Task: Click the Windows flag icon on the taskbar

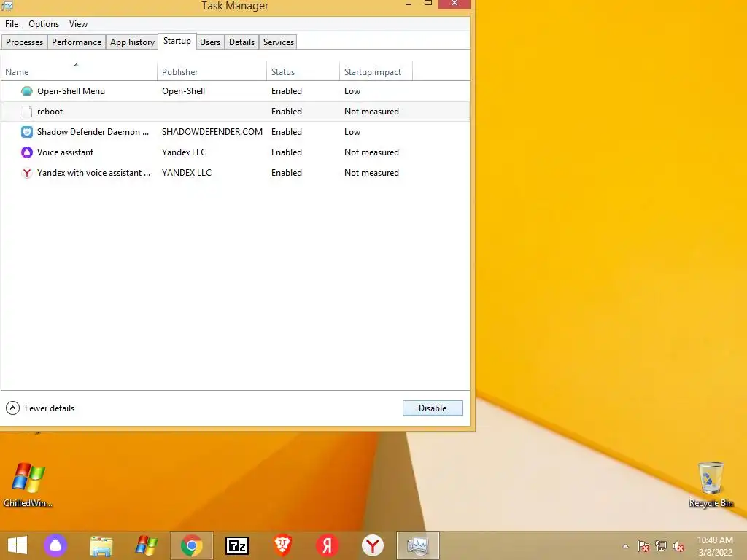Action: pos(146,545)
